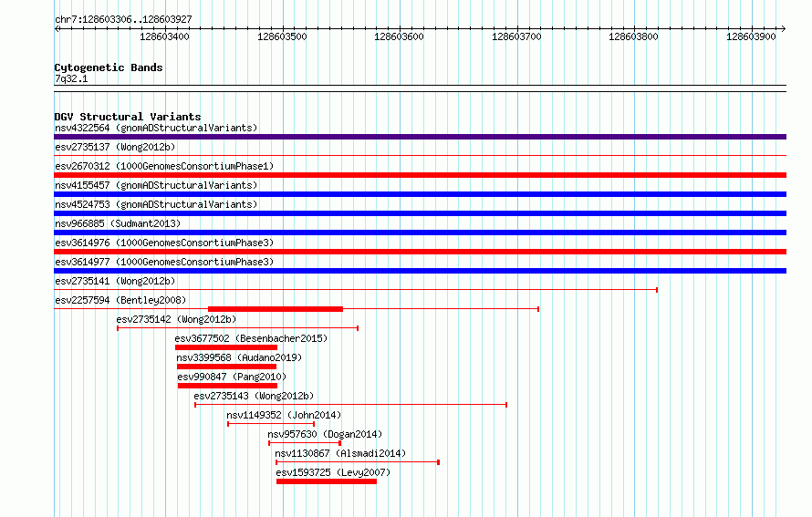Viewport: 812px width, 517px height.
Task: Select the thick red esv2257594 segment
Action: pyautogui.click(x=276, y=309)
